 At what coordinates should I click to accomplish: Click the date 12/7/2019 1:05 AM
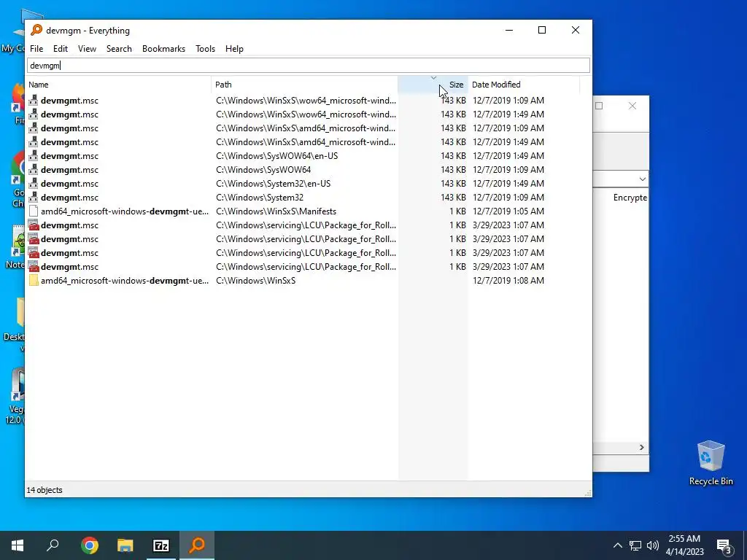(508, 211)
